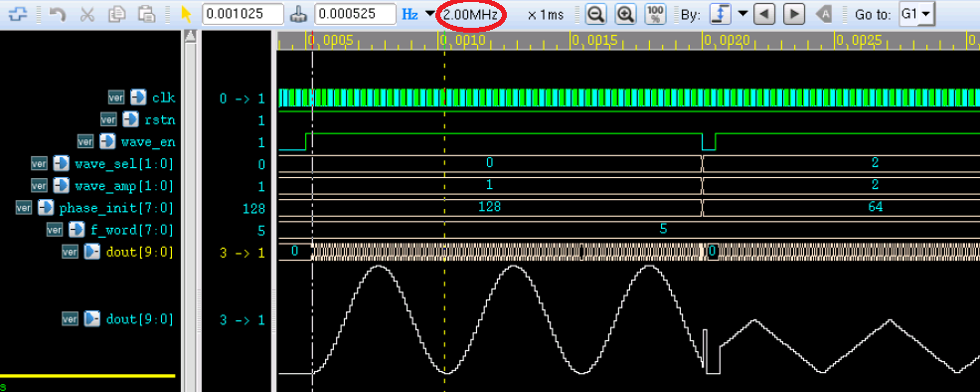Viewport: 980px width, 392px height.
Task: Click the signal pane scrollbar up arrow
Action: click(x=190, y=38)
